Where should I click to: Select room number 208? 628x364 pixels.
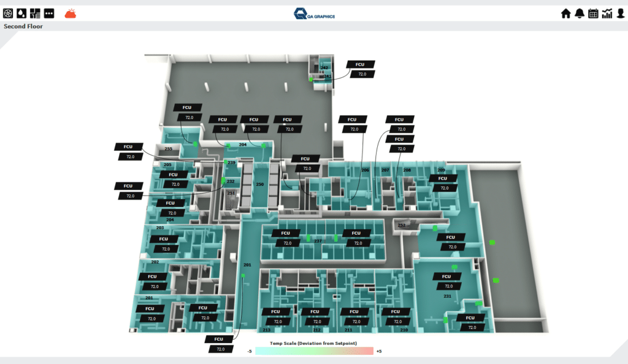407,170
